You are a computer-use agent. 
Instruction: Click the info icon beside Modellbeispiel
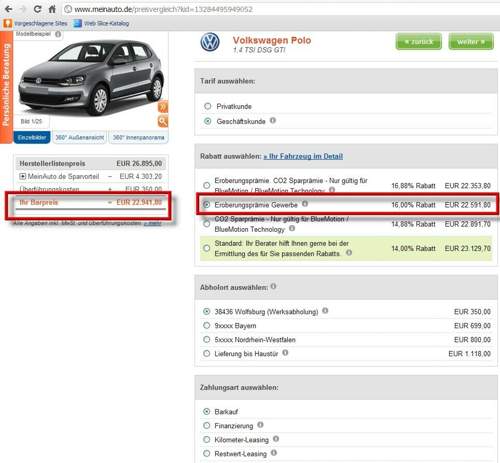pyautogui.click(x=58, y=34)
